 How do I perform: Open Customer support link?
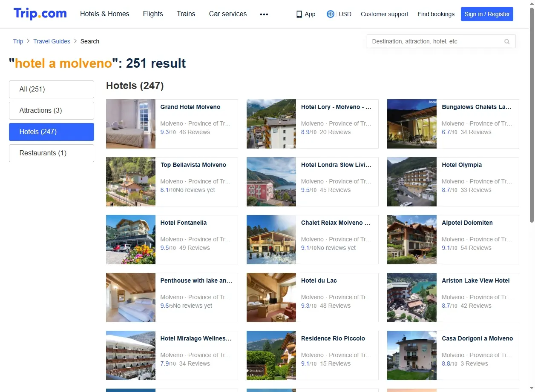(384, 14)
